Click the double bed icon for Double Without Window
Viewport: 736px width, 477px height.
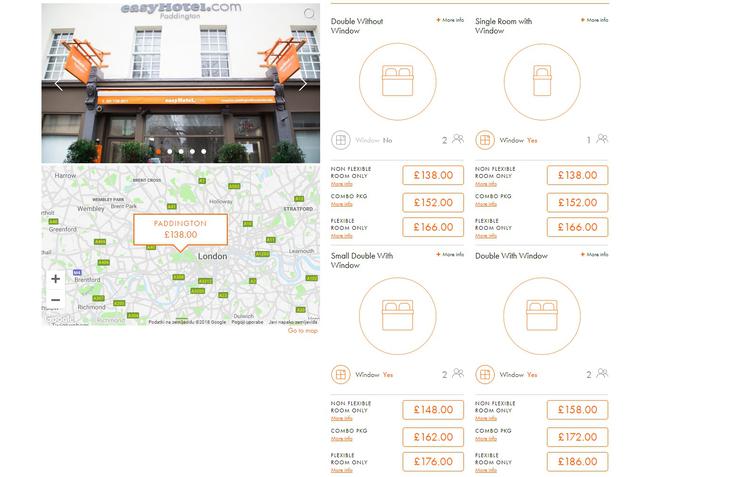click(x=398, y=81)
